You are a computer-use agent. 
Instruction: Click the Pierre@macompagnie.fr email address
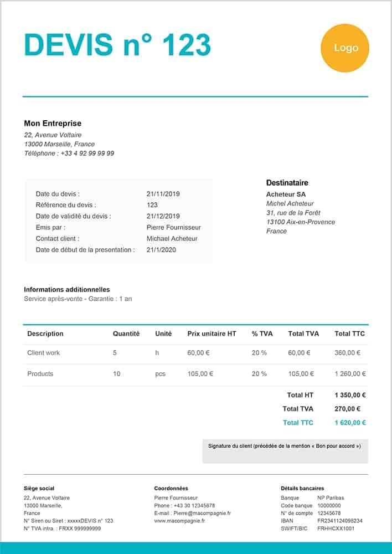(x=202, y=513)
